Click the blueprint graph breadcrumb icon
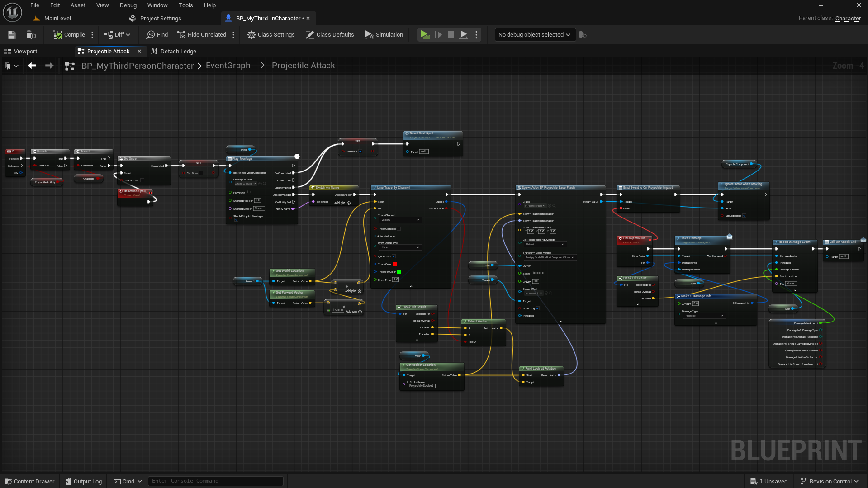 tap(70, 66)
